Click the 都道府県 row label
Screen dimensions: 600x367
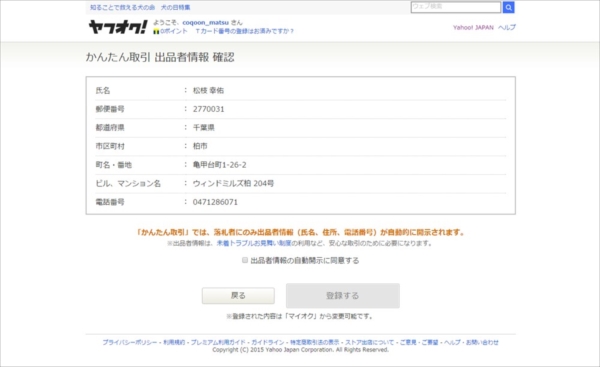point(110,127)
